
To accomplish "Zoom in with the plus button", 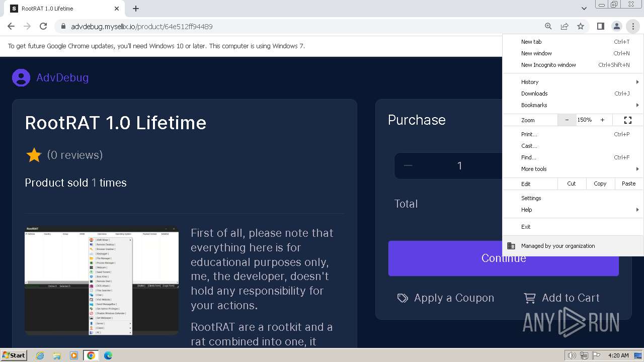I will pos(602,120).
